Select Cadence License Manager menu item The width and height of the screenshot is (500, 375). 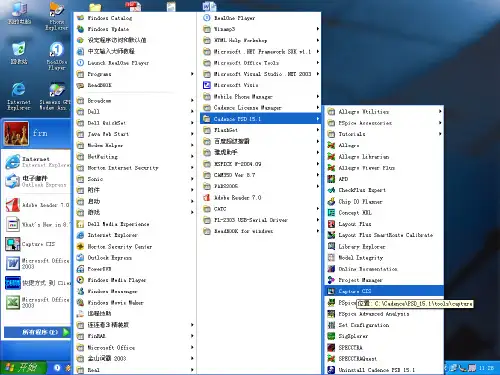point(260,108)
